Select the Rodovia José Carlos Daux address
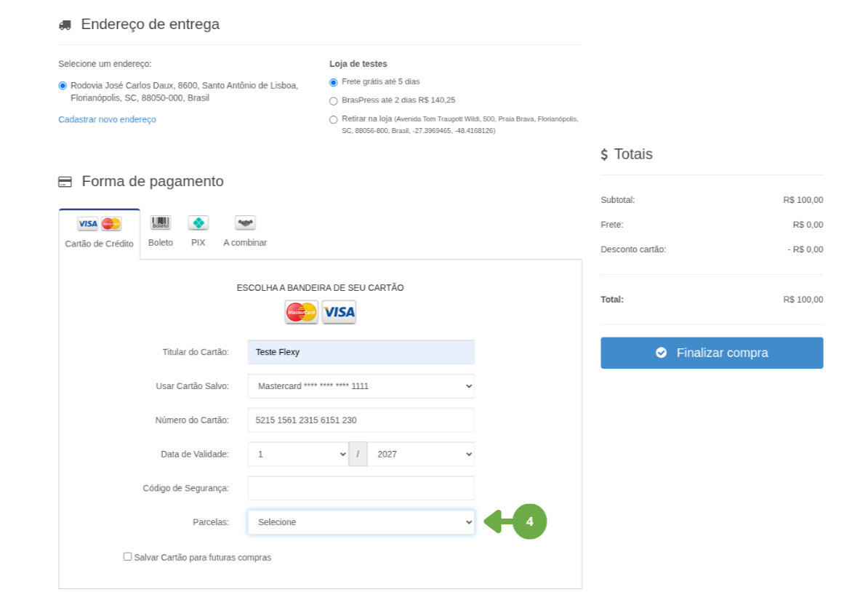The height and width of the screenshot is (592, 868). [x=63, y=86]
